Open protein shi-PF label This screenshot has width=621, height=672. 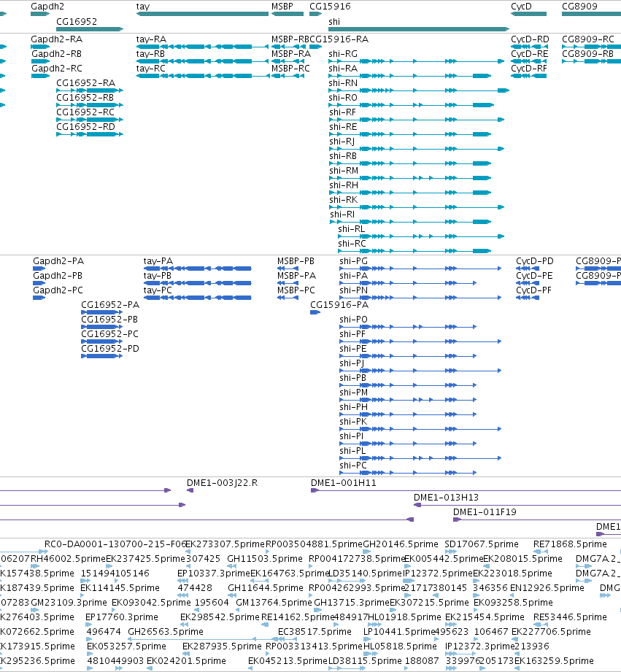coord(352,334)
